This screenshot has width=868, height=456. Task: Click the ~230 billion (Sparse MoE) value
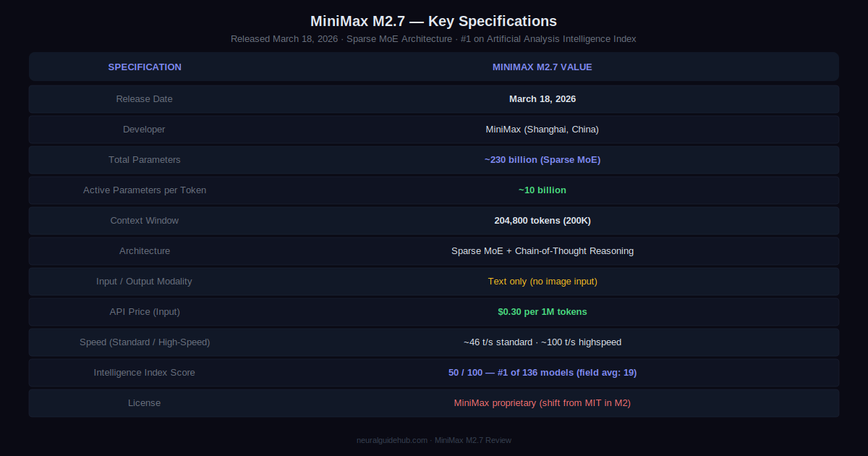click(x=542, y=160)
